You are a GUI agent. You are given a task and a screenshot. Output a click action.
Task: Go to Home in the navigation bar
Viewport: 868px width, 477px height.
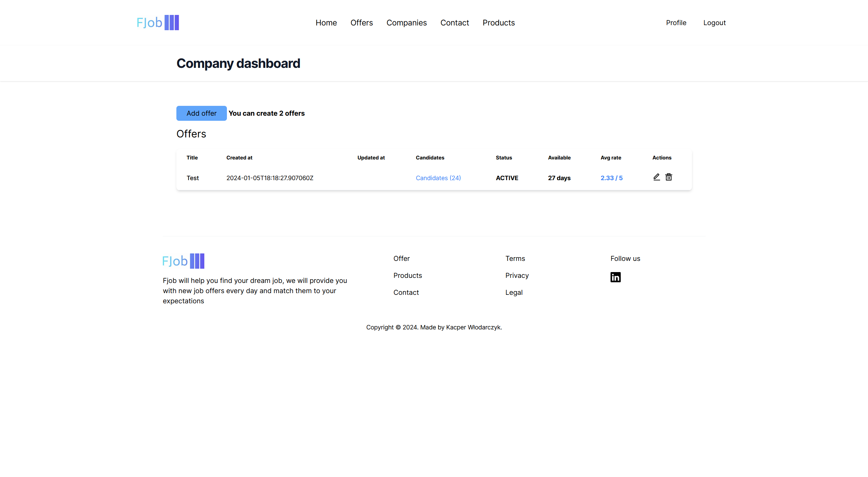point(326,23)
